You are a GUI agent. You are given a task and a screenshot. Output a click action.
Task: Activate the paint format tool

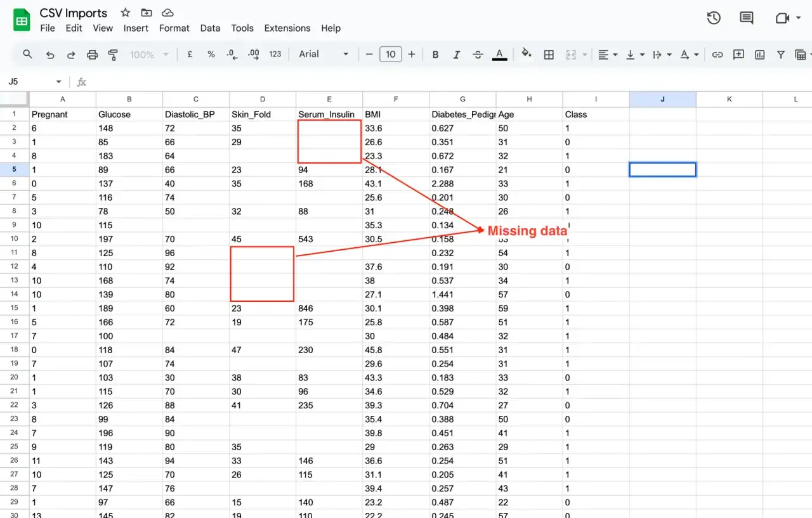114,55
